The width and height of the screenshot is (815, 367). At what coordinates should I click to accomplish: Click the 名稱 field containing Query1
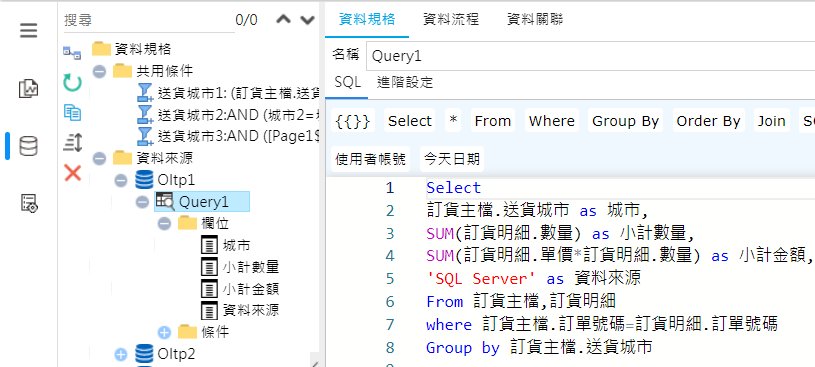[590, 56]
